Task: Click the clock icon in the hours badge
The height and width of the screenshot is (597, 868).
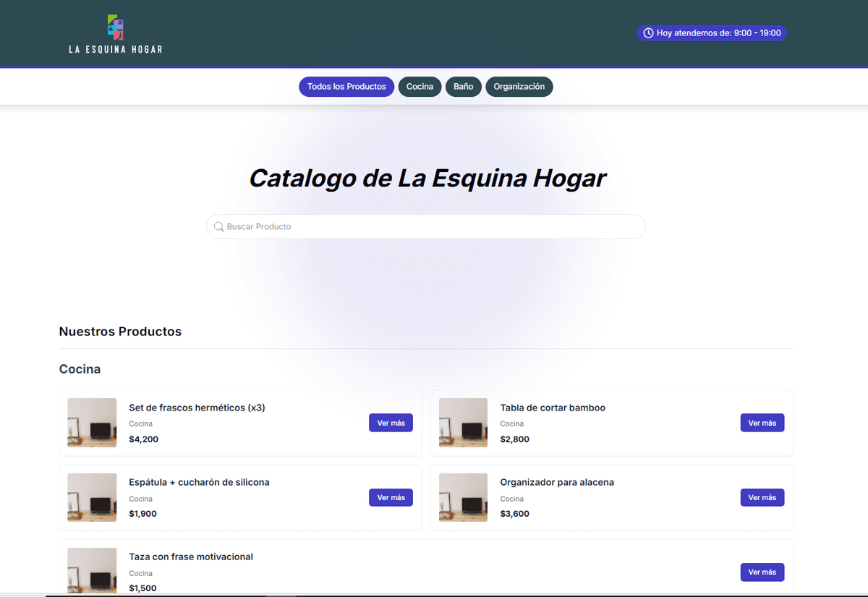Action: click(647, 33)
